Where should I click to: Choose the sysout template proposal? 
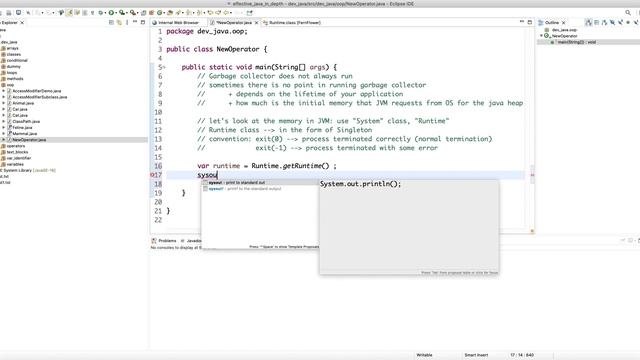[x=259, y=182]
